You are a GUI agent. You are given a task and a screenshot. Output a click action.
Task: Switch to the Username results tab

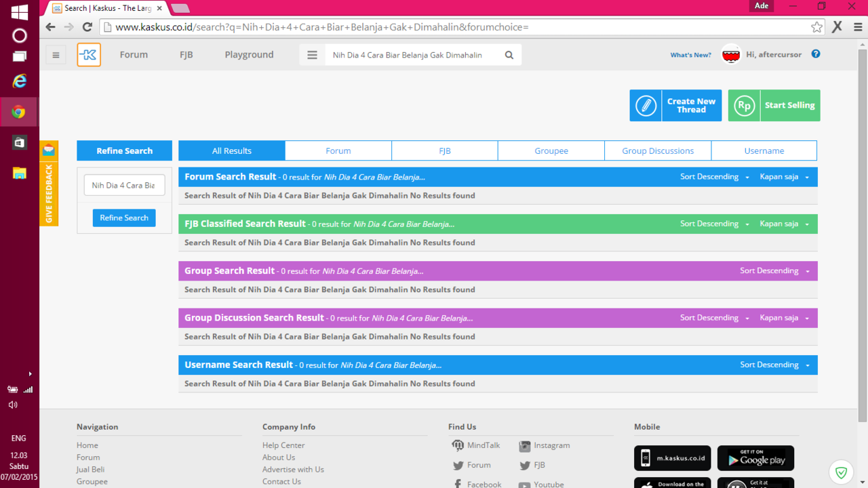pyautogui.click(x=764, y=151)
